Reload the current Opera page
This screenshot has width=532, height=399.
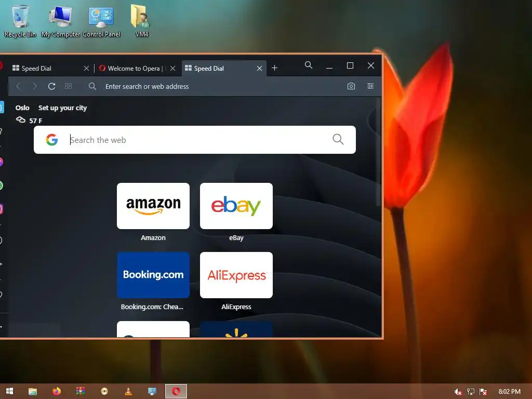[51, 87]
